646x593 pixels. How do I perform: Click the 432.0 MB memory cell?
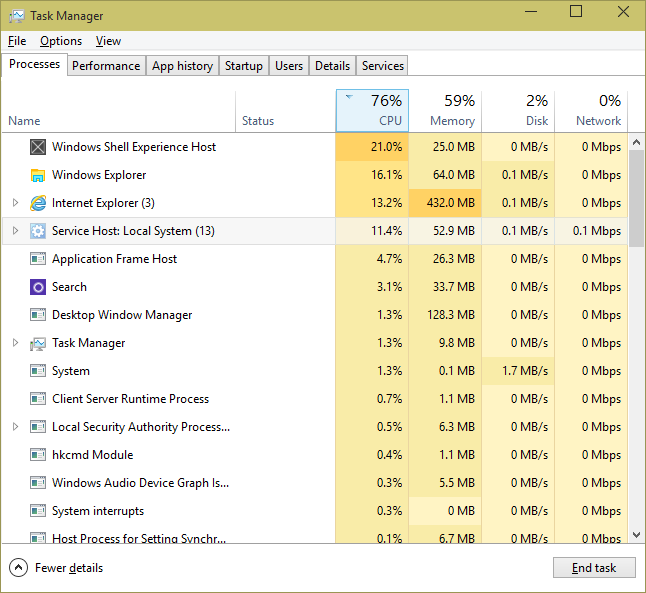445,203
